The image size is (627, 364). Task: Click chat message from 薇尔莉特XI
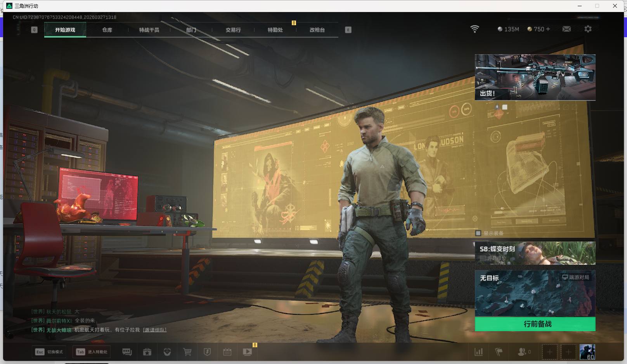pyautogui.click(x=63, y=321)
